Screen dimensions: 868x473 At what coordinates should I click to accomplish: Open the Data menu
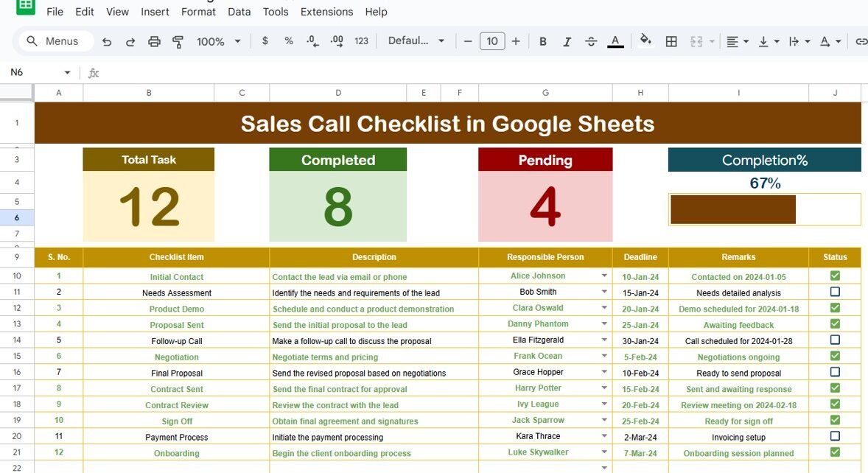coord(239,12)
